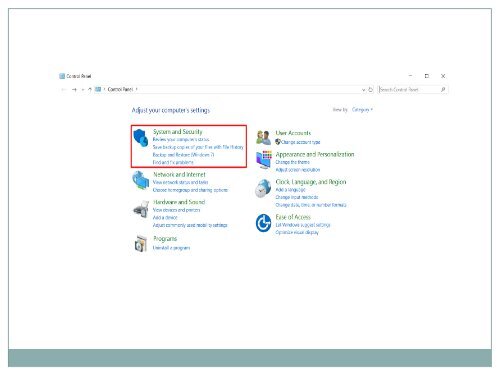Click the Appearance and Personalization monitor icon

click(264, 160)
